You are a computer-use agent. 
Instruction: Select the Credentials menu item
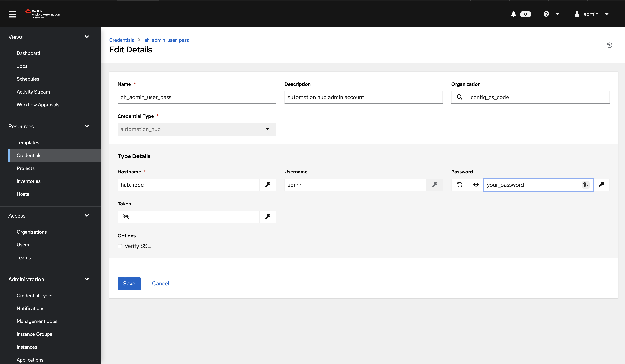pyautogui.click(x=29, y=155)
